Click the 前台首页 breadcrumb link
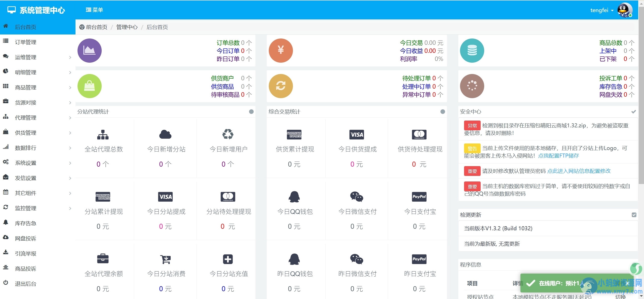Screen dimensions: 644x299 (97, 27)
